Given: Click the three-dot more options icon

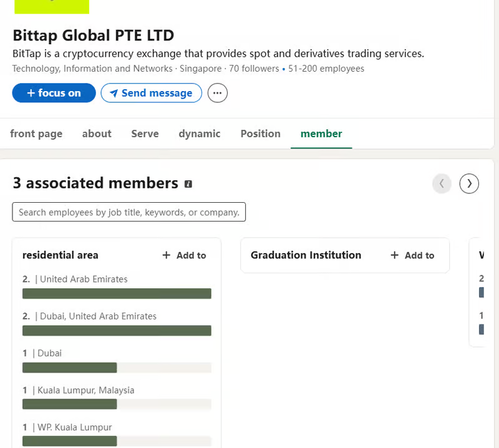Looking at the screenshot, I should tap(217, 93).
